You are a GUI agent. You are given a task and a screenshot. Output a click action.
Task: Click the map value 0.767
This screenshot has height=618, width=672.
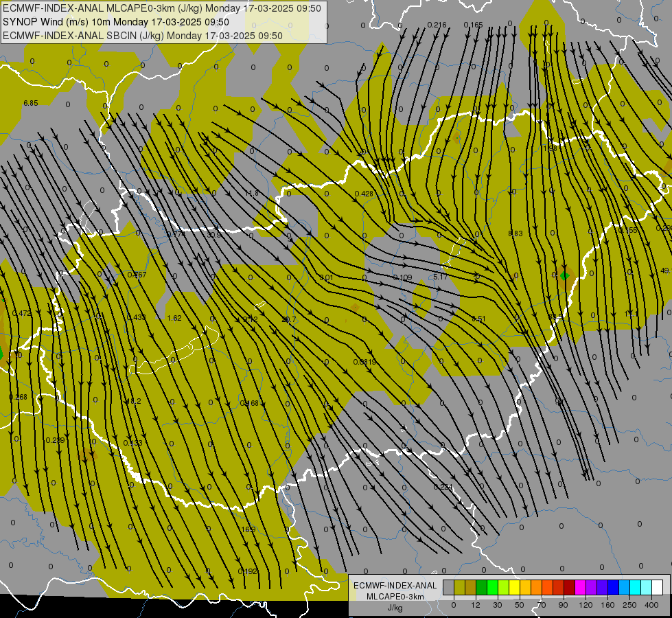point(137,275)
